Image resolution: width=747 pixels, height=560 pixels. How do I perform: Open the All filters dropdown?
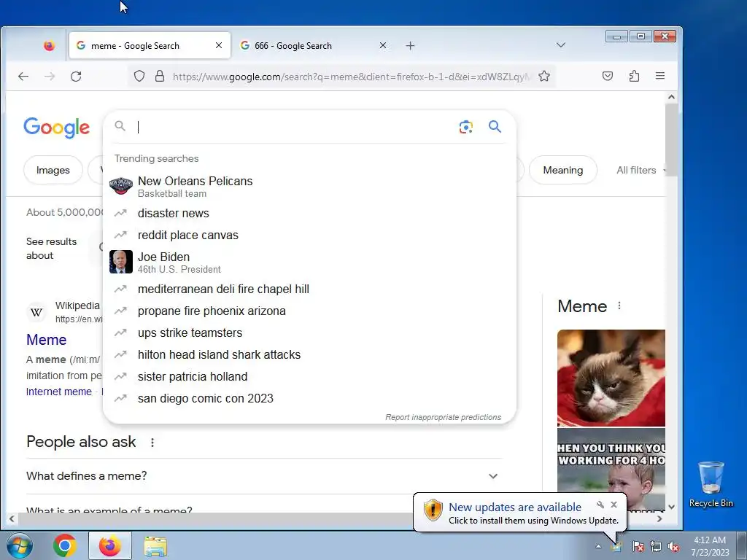640,170
